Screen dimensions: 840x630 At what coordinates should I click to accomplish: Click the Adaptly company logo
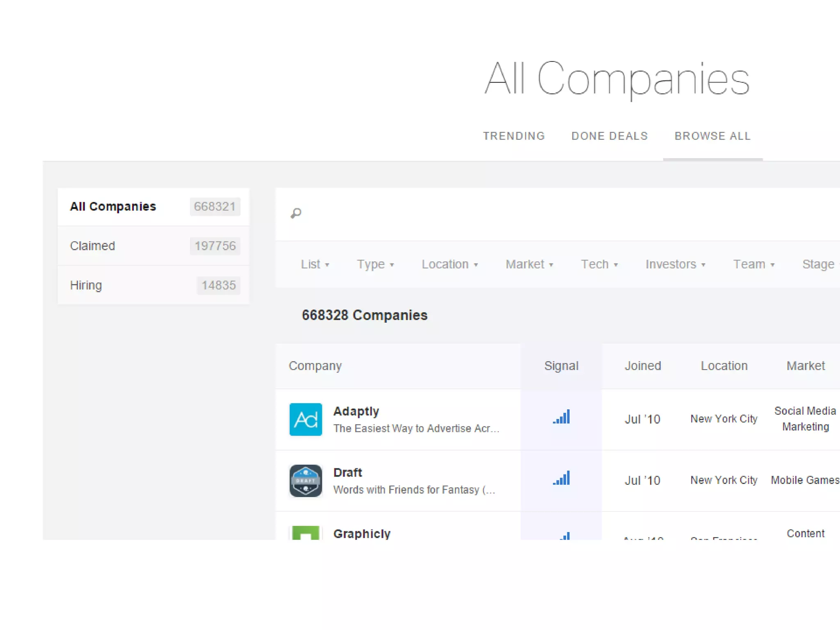(x=306, y=419)
